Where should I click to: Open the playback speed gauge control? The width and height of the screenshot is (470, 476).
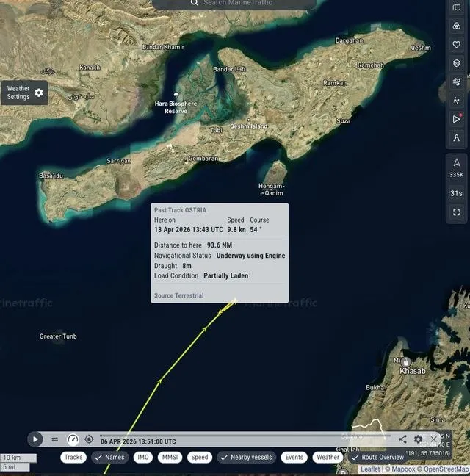(x=72, y=439)
